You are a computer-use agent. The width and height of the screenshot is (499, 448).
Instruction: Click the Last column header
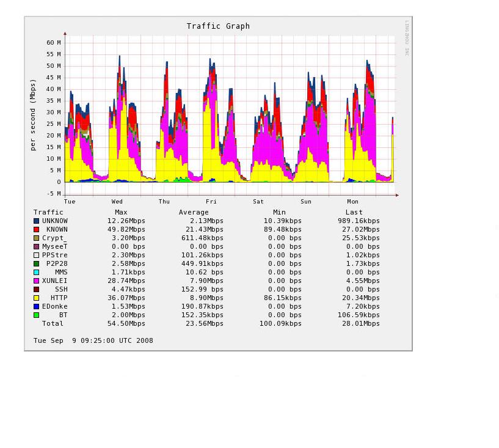click(x=354, y=213)
